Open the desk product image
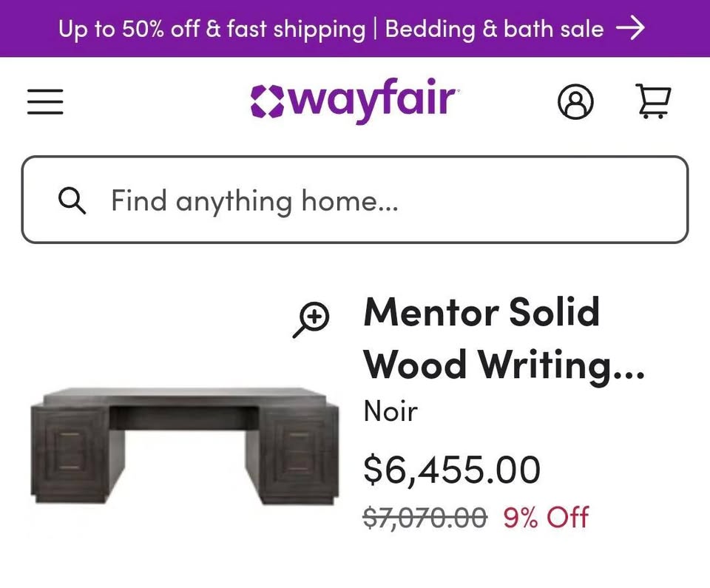Screen dimensions: 710x588 185,444
